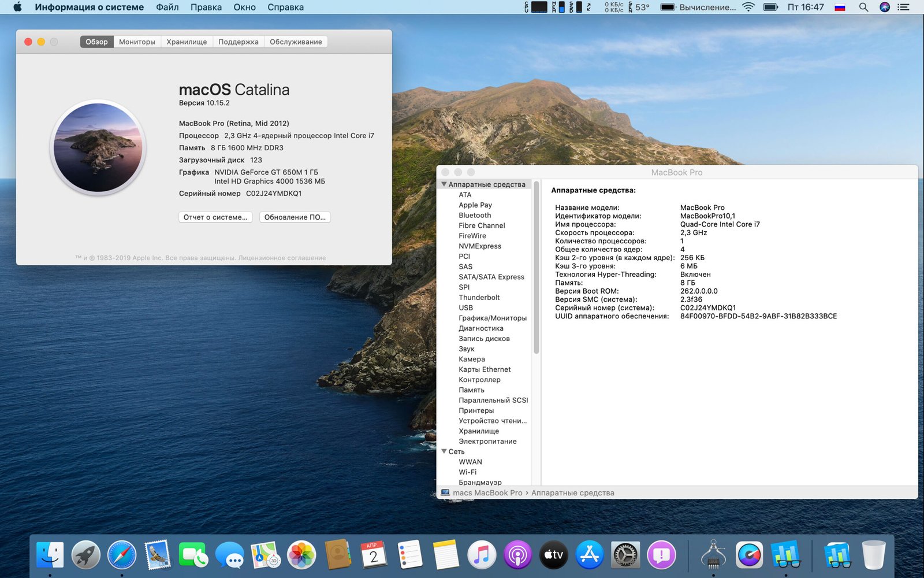Select Bluetooth in the sidebar

[x=475, y=215]
